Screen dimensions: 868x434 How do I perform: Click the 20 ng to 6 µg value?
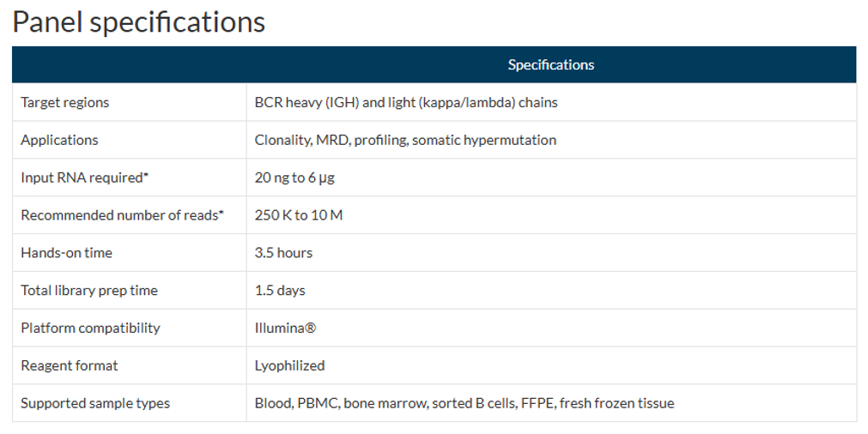point(294,178)
